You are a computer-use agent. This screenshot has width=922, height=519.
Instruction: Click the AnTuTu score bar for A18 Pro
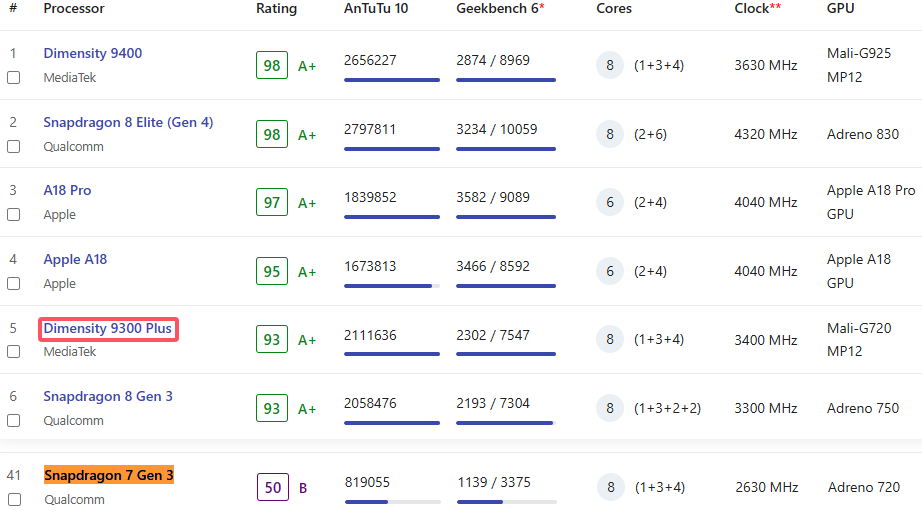(x=391, y=217)
